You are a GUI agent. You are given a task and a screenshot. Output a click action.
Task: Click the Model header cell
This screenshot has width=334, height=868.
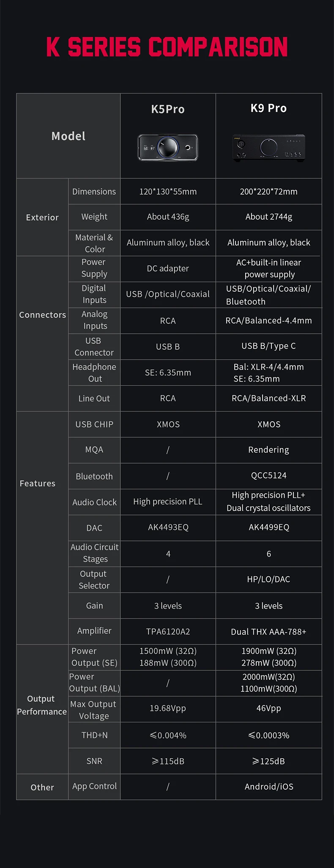coord(68,136)
